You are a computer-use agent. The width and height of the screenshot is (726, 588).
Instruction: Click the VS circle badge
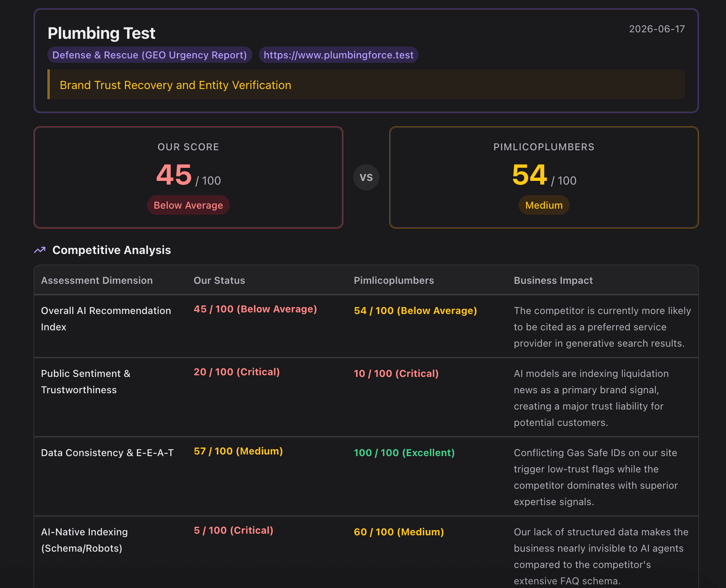(x=366, y=177)
